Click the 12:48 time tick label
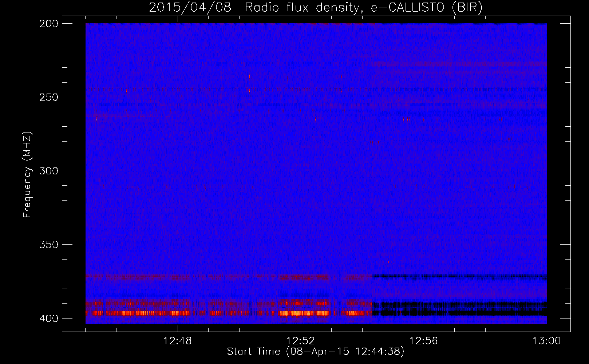The width and height of the screenshot is (589, 364). tap(178, 341)
